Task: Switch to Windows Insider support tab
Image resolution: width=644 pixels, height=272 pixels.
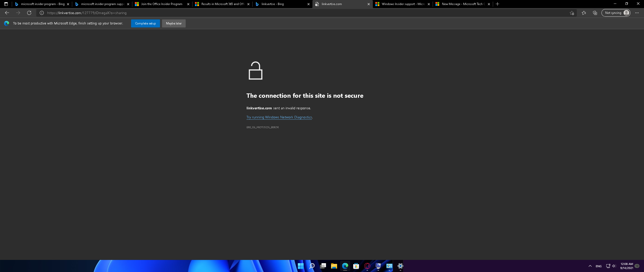Action: click(x=403, y=4)
